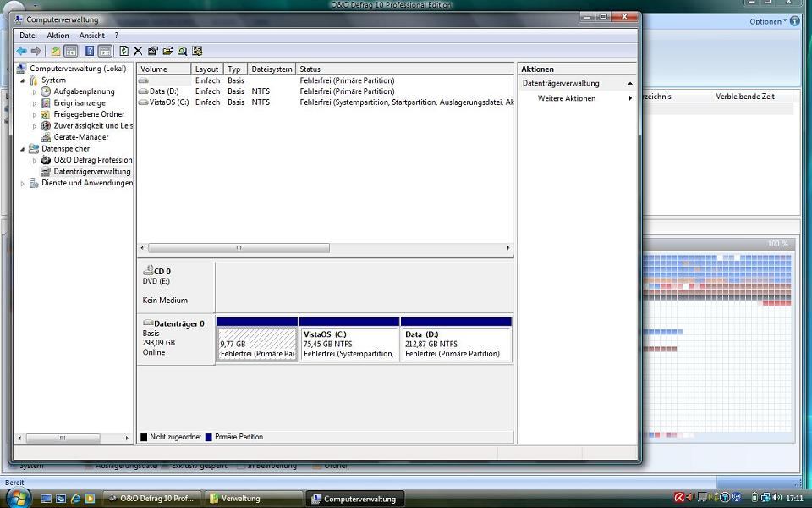Collapse the Datenspeicher tree node

(x=22, y=149)
